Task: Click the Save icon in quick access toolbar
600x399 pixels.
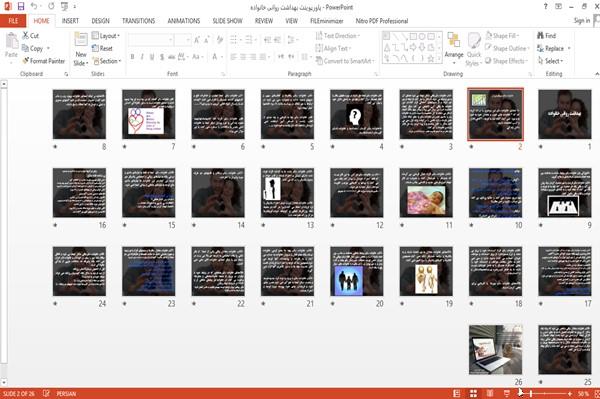Action: point(21,6)
